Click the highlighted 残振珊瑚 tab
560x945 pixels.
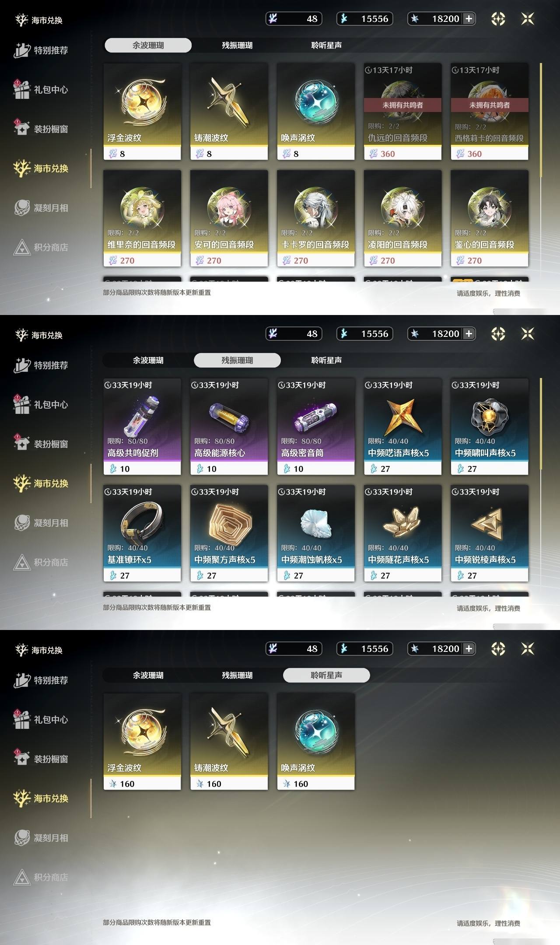click(x=237, y=360)
